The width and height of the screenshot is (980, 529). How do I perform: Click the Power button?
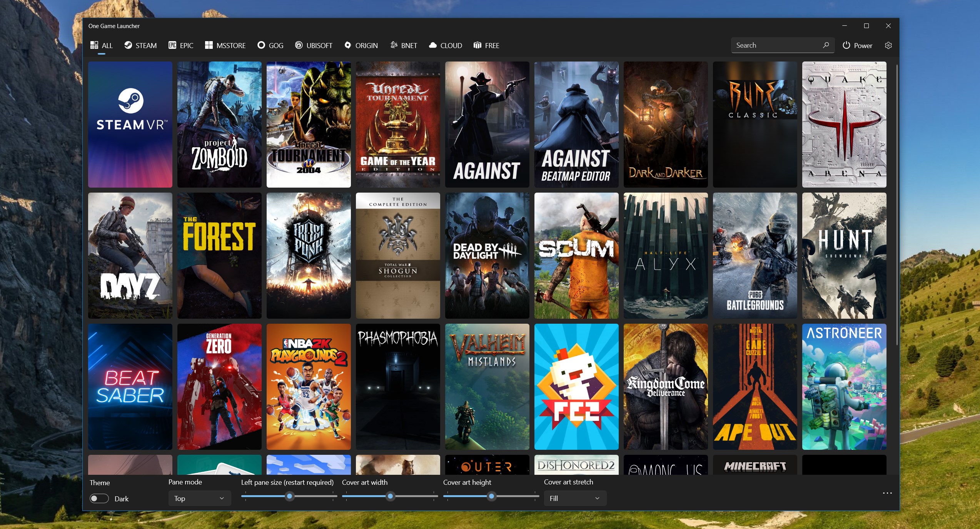857,45
